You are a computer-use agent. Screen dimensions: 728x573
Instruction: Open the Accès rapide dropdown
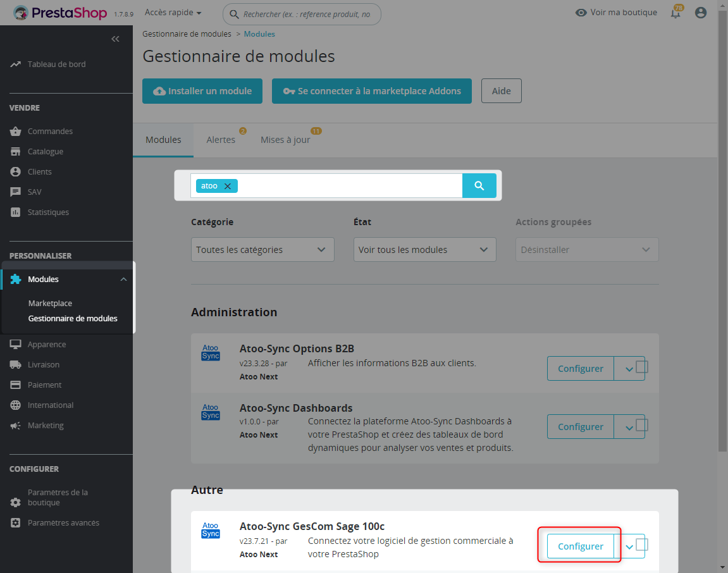[x=173, y=13]
